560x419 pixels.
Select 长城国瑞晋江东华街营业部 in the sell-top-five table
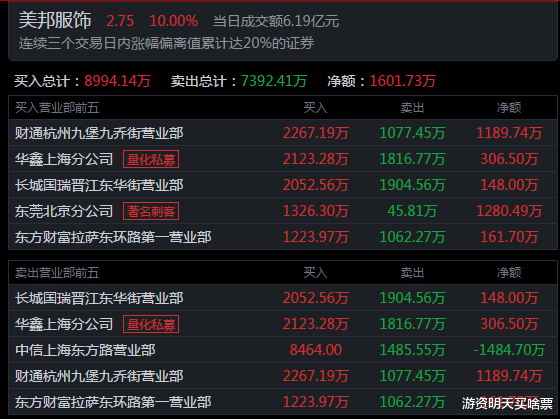99,298
